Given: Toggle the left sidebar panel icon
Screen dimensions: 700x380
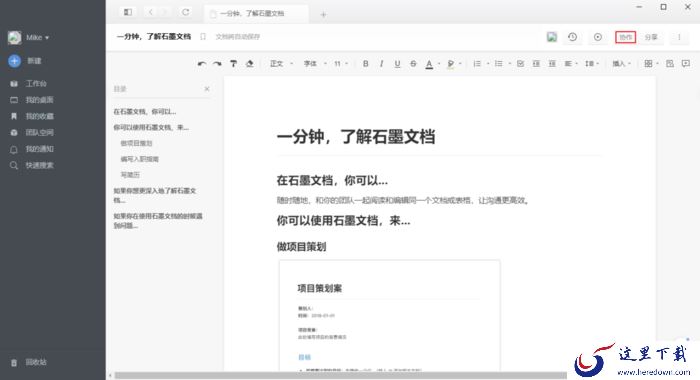Looking at the screenshot, I should pos(128,13).
